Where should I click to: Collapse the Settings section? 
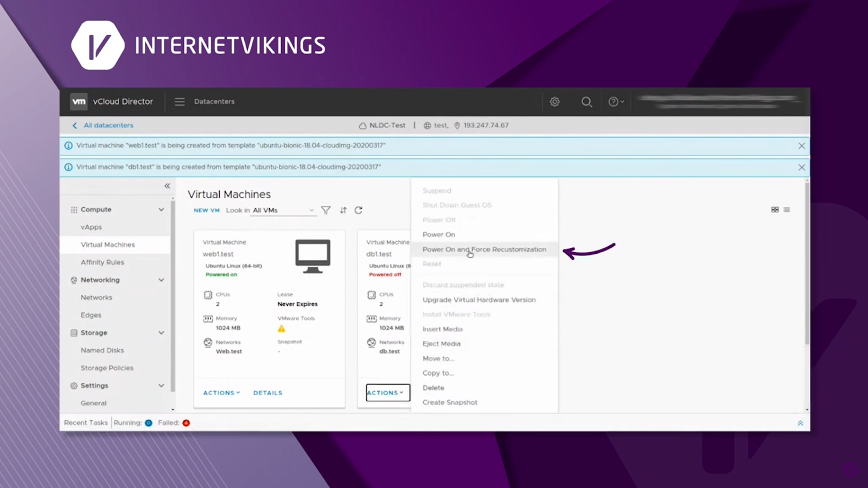[x=161, y=386]
